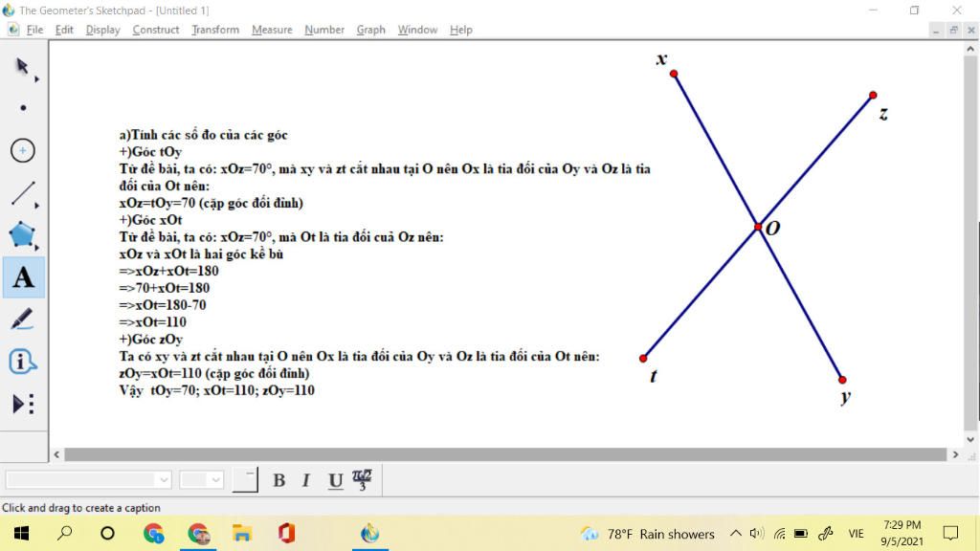The width and height of the screenshot is (980, 551).
Task: Click the battery tray icon
Action: pos(801,534)
